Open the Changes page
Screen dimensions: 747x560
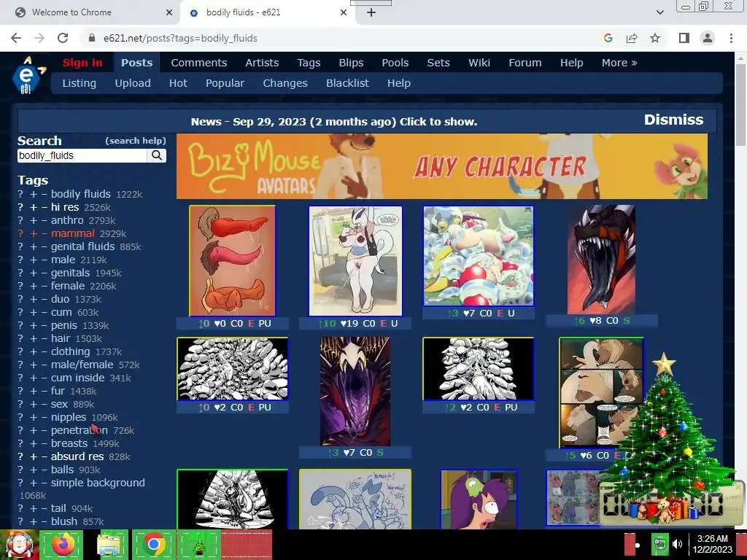tap(285, 83)
